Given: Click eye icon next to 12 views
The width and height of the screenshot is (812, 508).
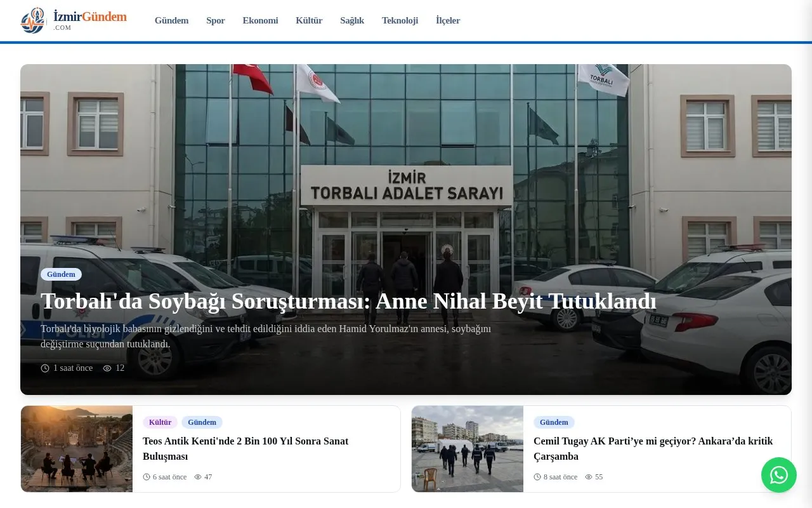Looking at the screenshot, I should 107,368.
